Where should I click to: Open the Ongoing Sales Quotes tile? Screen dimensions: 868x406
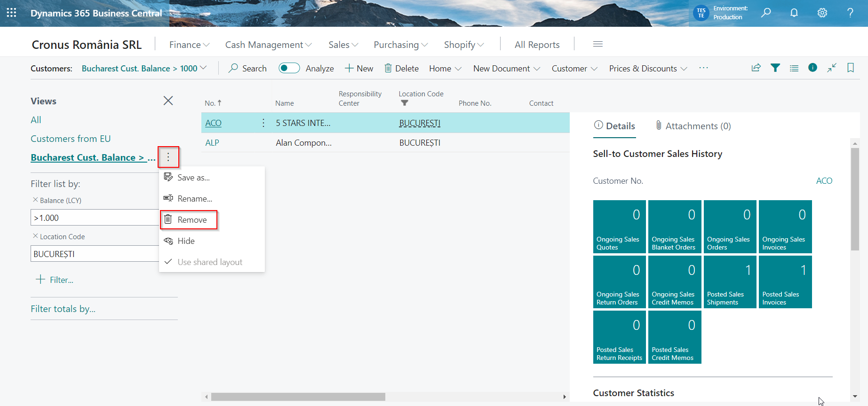619,226
